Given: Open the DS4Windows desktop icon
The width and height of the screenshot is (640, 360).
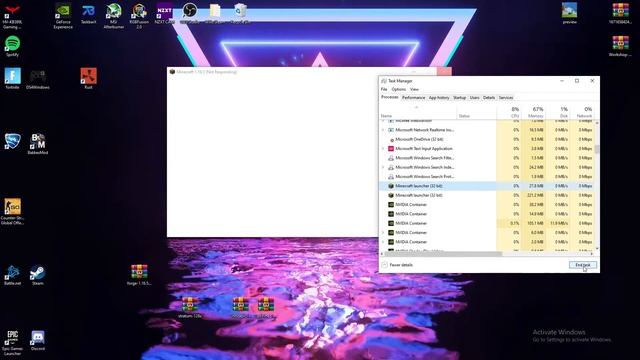Looking at the screenshot, I should tap(38, 78).
